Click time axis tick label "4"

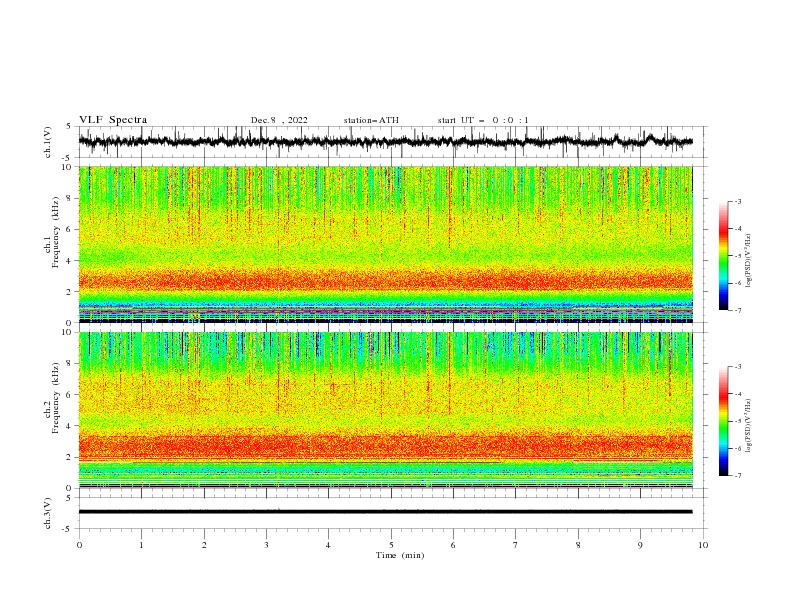pyautogui.click(x=328, y=545)
